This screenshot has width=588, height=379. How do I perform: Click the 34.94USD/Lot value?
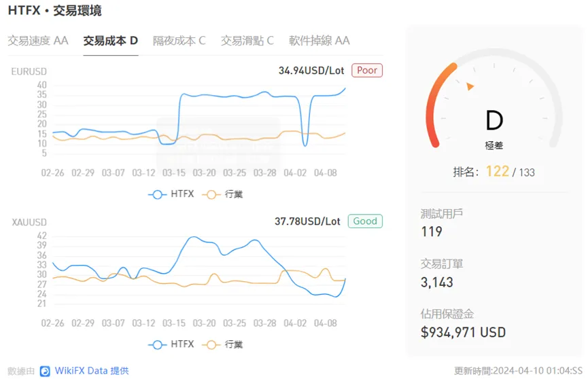311,71
